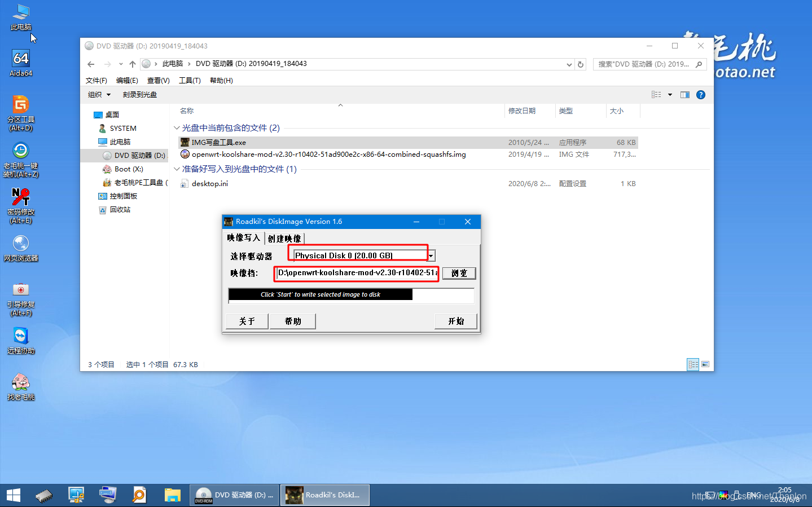812x507 pixels.
Task: Click the Explorer search box
Action: (x=649, y=64)
